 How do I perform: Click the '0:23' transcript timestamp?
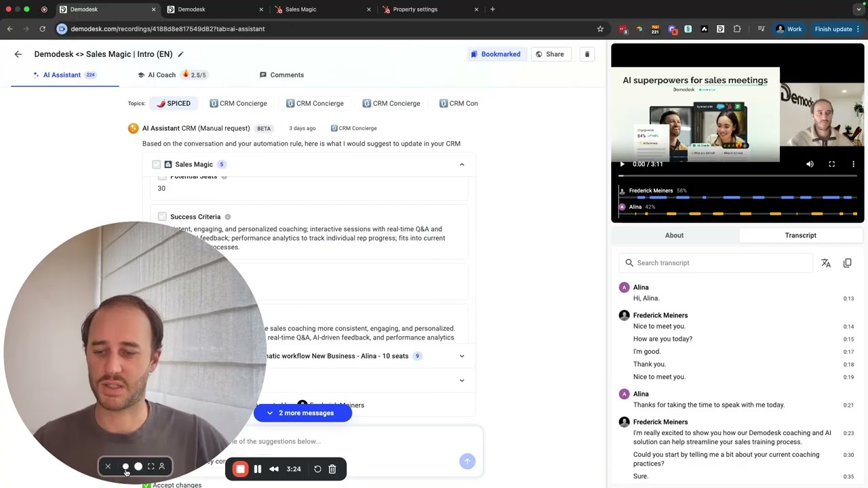click(x=848, y=433)
